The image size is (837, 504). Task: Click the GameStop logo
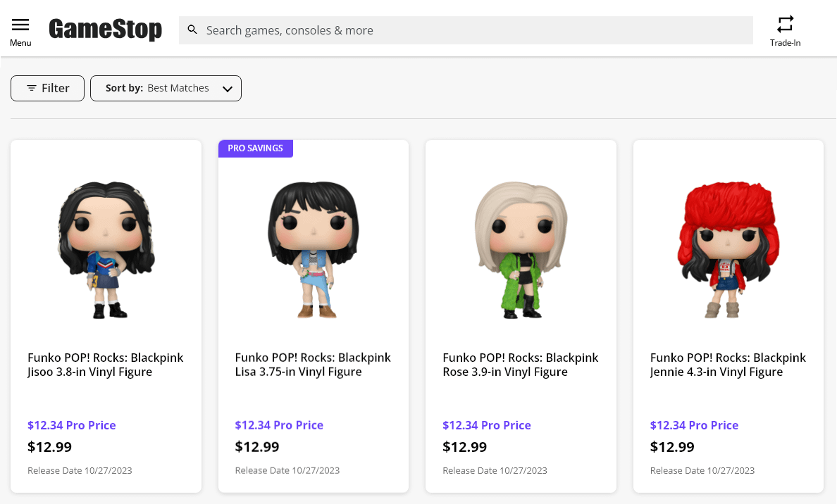104,30
